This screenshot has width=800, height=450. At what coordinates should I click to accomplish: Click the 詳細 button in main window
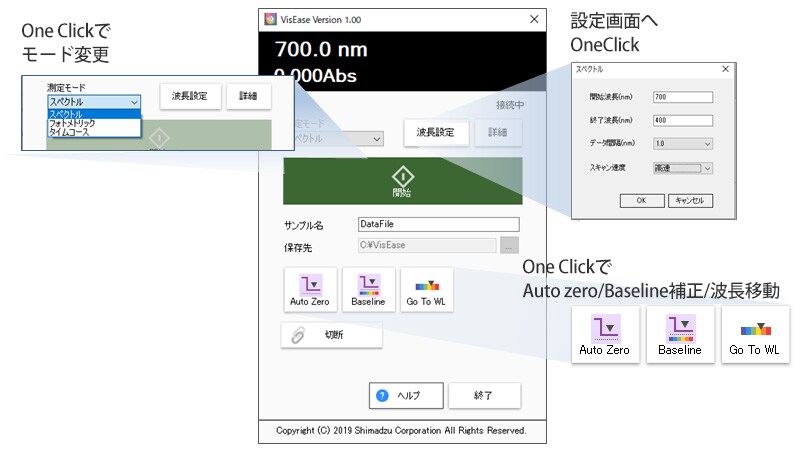pos(498,133)
